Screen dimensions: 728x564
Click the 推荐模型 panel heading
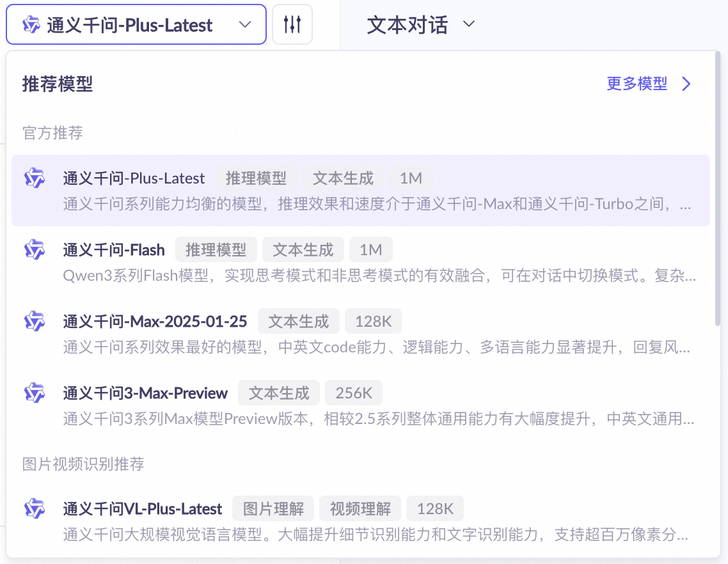58,84
